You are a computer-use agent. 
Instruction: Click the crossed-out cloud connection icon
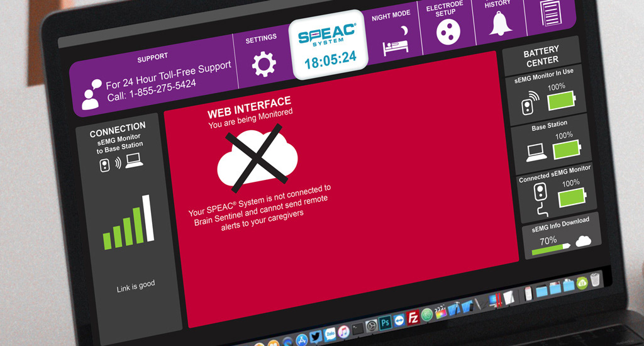(257, 159)
